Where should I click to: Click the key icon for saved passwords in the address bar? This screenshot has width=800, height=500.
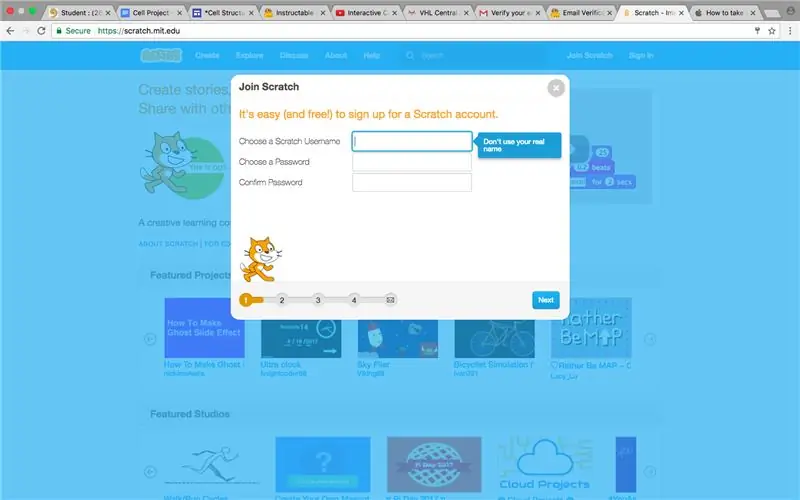tap(757, 31)
